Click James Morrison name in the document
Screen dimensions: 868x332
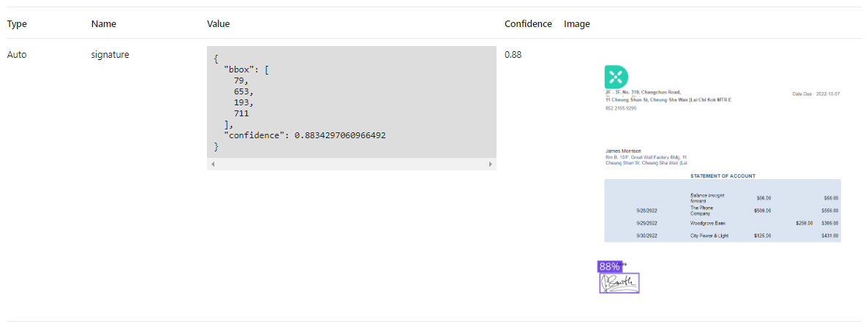[623, 151]
